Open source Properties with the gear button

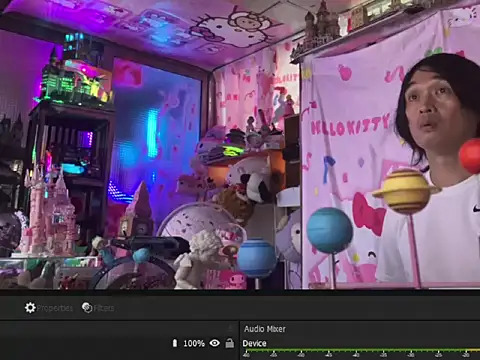pyautogui.click(x=49, y=308)
